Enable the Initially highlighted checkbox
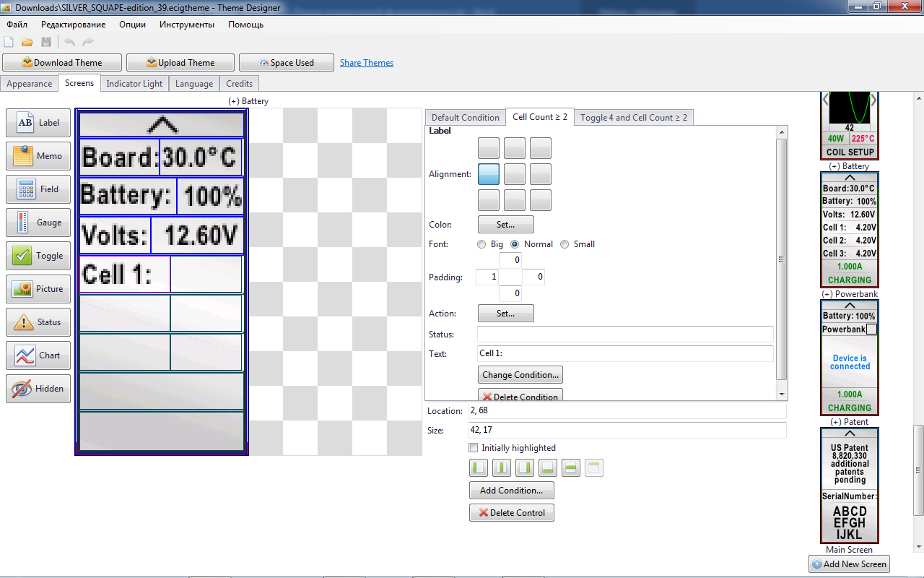The image size is (924, 578). (x=474, y=448)
